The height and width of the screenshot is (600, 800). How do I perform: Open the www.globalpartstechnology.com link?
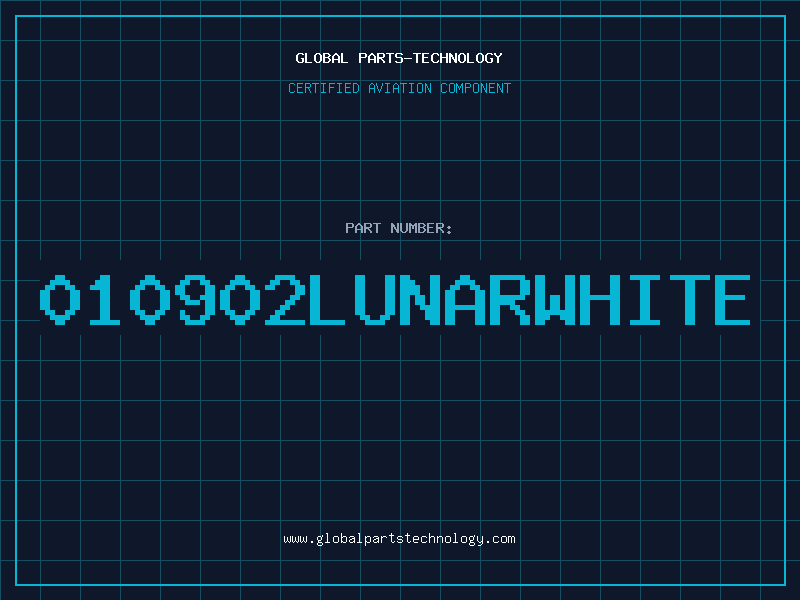pos(399,539)
